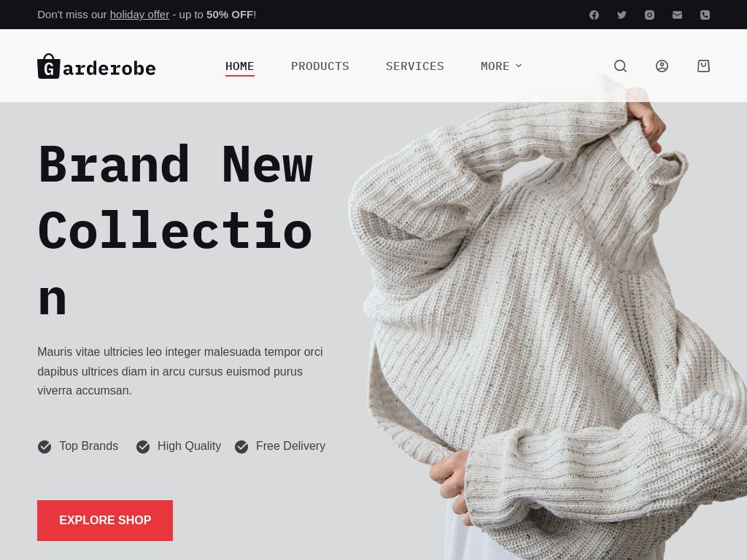Click the phone contact icon
747x560 pixels.
coord(705,15)
